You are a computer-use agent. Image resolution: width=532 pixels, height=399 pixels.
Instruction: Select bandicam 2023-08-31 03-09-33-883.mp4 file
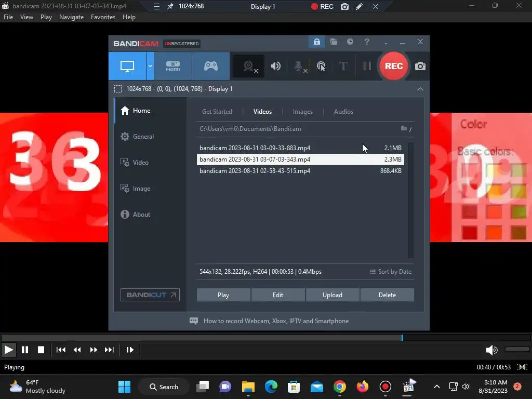[x=300, y=148]
